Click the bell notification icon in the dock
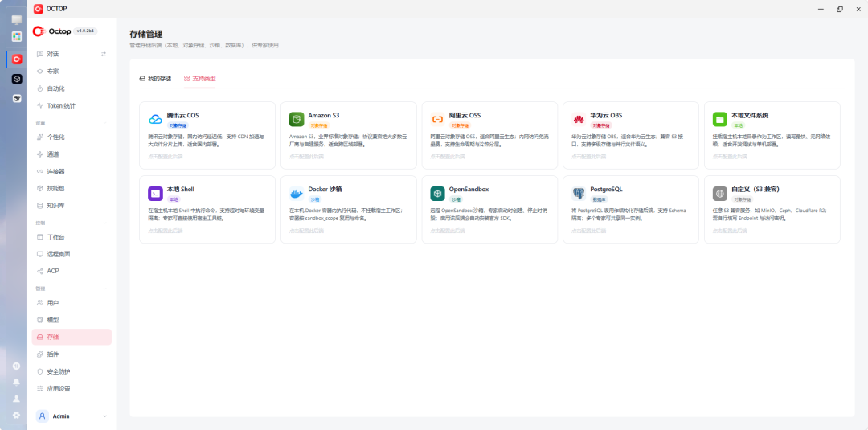 [17, 382]
